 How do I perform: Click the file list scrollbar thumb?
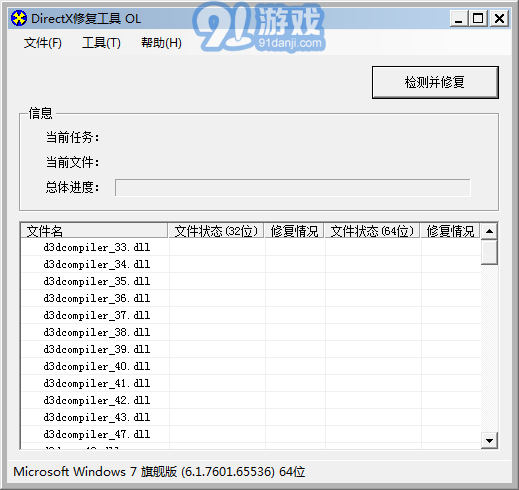[489, 252]
